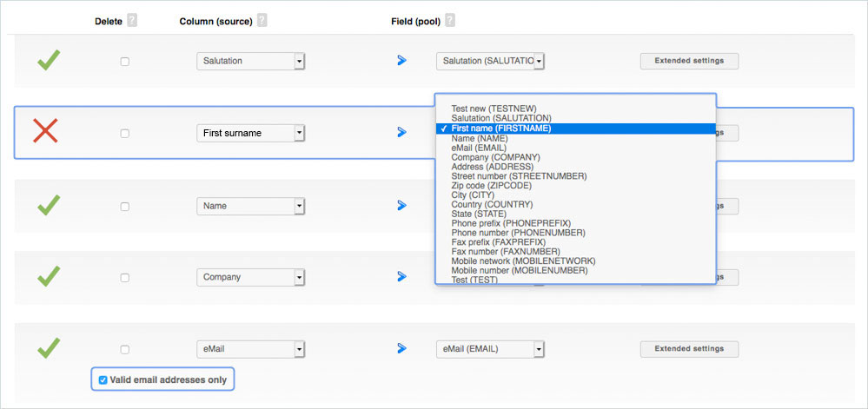Image resolution: width=868 pixels, height=409 pixels.
Task: Open the Name source column dropdown
Action: point(250,206)
